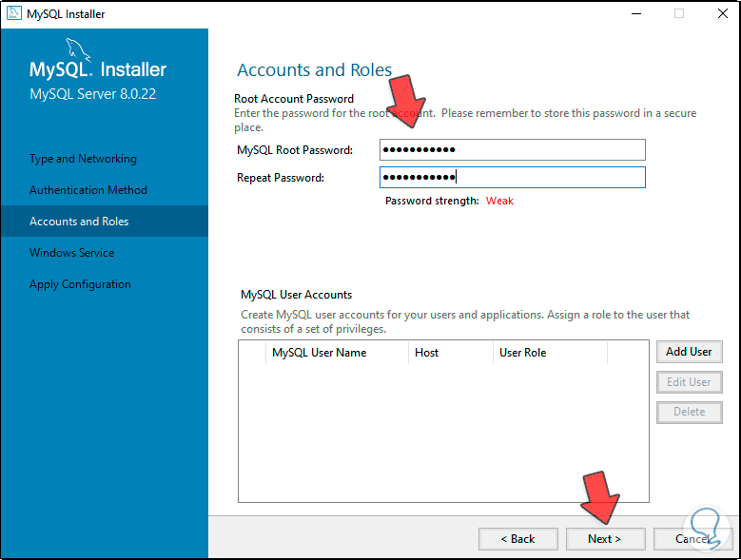Viewport: 741px width, 560px height.
Task: Go back with the Back button
Action: [518, 539]
